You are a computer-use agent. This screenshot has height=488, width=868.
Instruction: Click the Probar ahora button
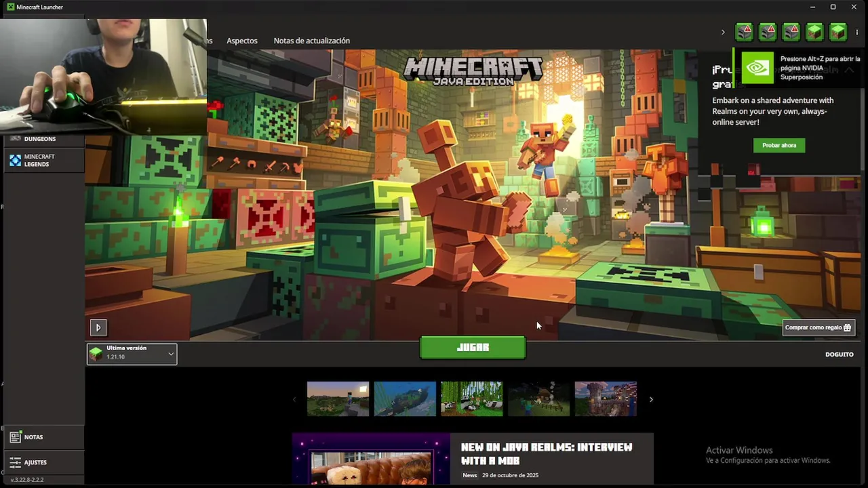click(779, 145)
